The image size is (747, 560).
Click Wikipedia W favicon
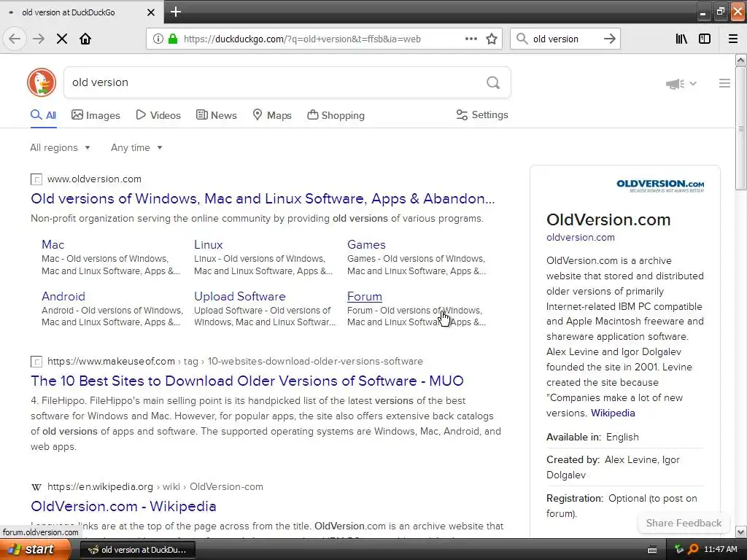click(36, 487)
